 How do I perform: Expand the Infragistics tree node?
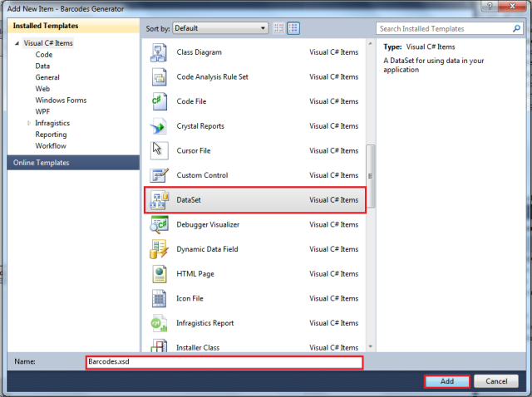coord(29,123)
